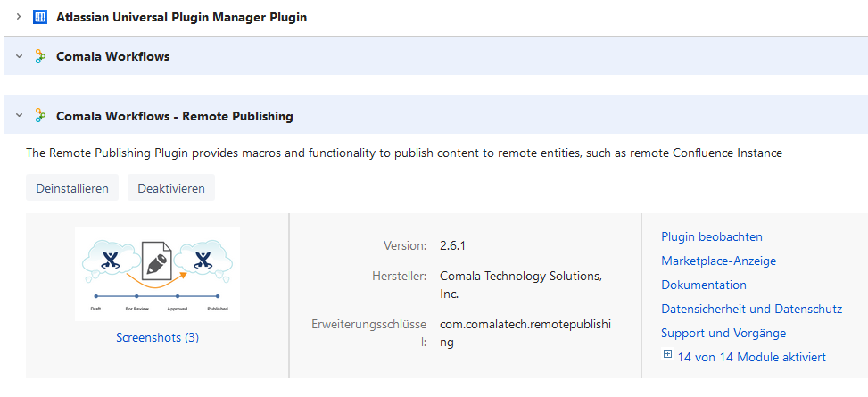Collapse the Comala Workflows row chevron
Screen dimensions: 868x397
point(19,56)
